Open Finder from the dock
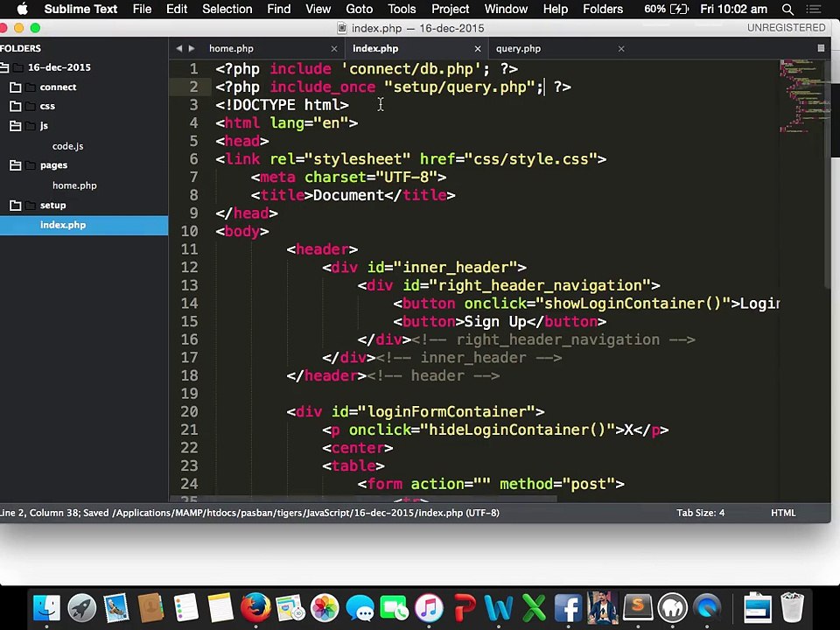Viewport: 840px width, 630px height. point(46,607)
